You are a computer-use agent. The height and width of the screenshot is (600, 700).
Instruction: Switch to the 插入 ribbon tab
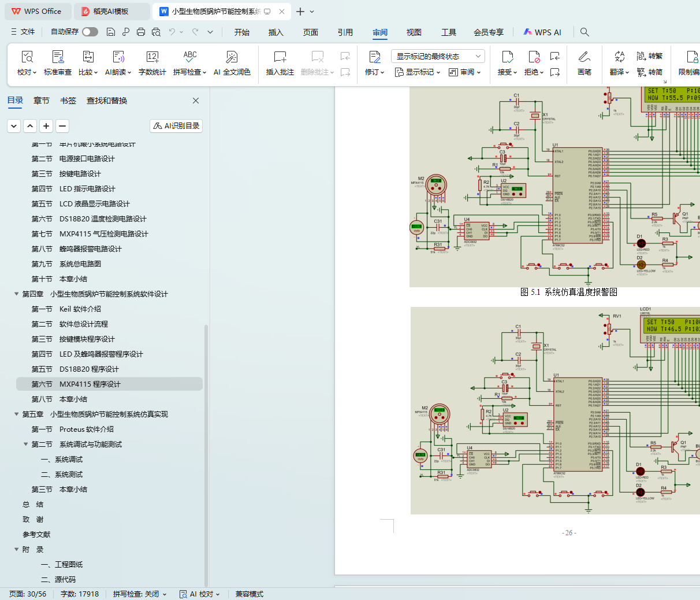tap(275, 32)
